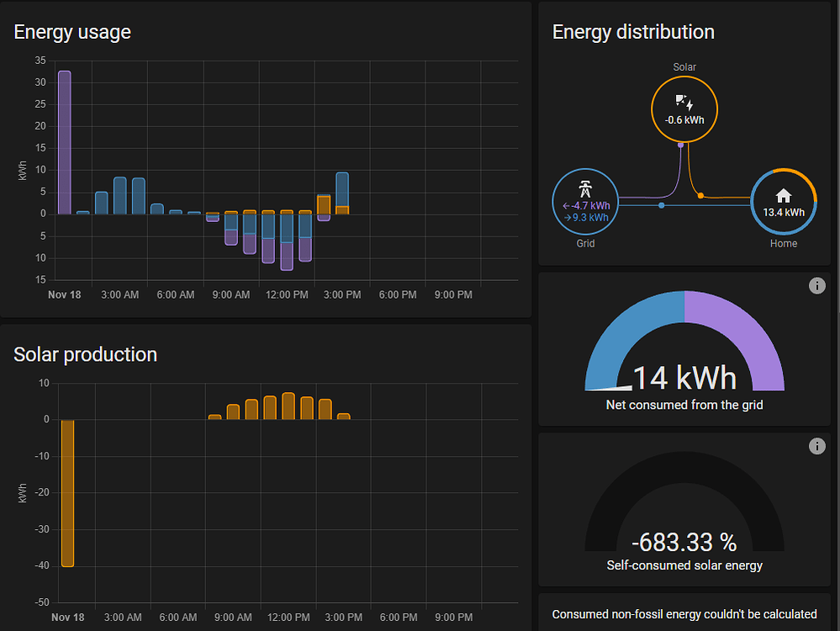Click the message about non-fossil energy calculation

683,614
